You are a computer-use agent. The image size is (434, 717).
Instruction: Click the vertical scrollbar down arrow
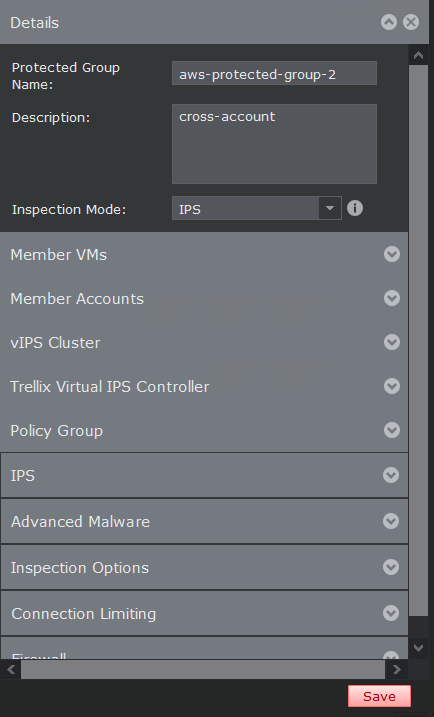tap(418, 647)
